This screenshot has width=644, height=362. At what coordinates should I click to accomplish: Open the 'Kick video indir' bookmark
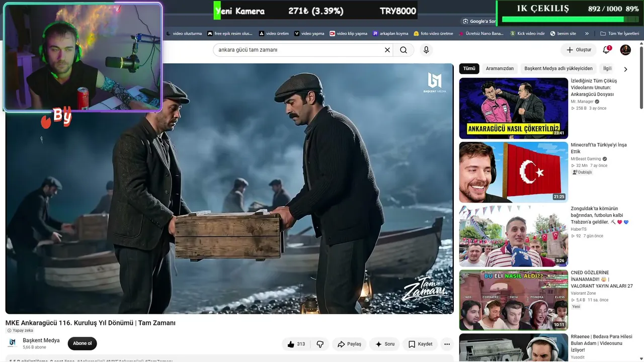click(527, 34)
